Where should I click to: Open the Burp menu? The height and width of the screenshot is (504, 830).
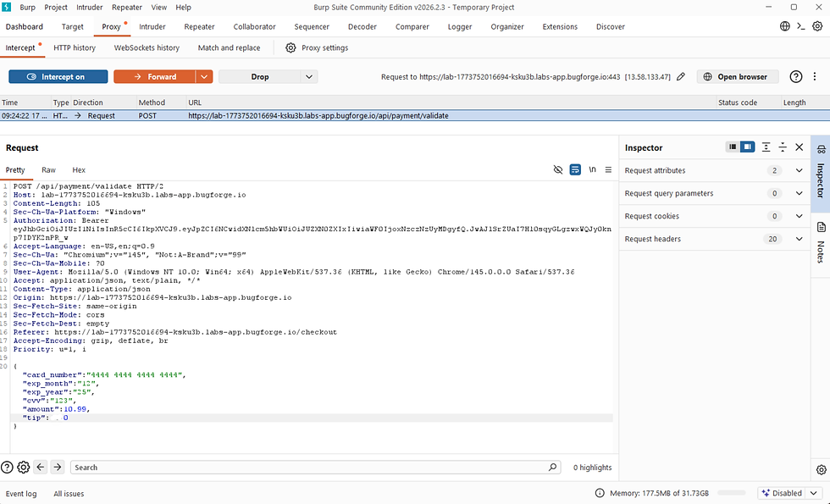(x=27, y=8)
